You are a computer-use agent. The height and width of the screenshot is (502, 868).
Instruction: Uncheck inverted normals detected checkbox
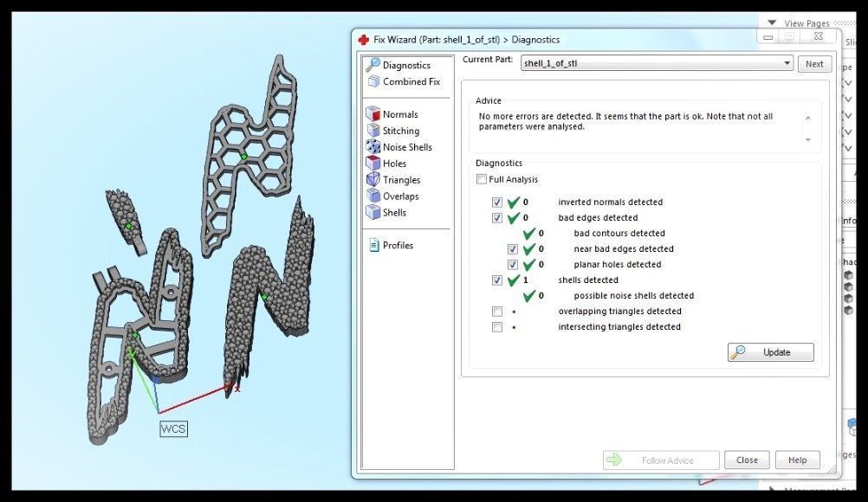497,203
